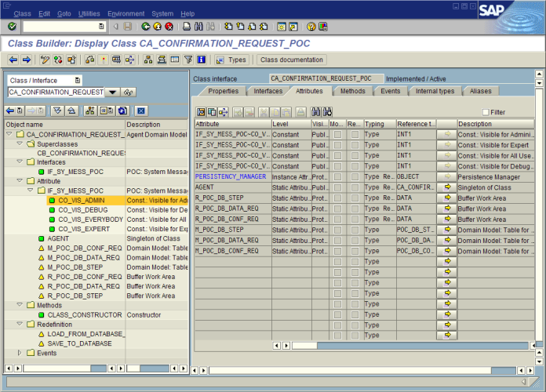The height and width of the screenshot is (392, 546).
Task: Click the First page icon
Action: coord(228,27)
